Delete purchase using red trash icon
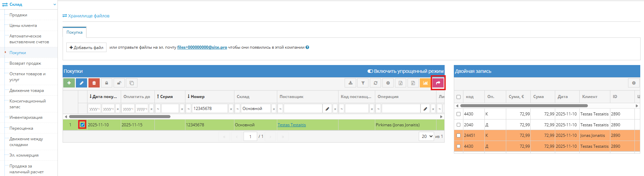 tap(94, 83)
